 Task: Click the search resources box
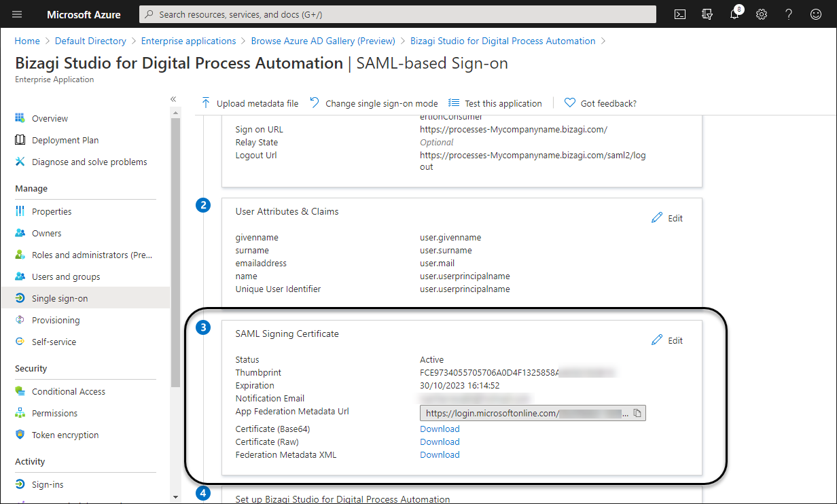click(x=398, y=14)
